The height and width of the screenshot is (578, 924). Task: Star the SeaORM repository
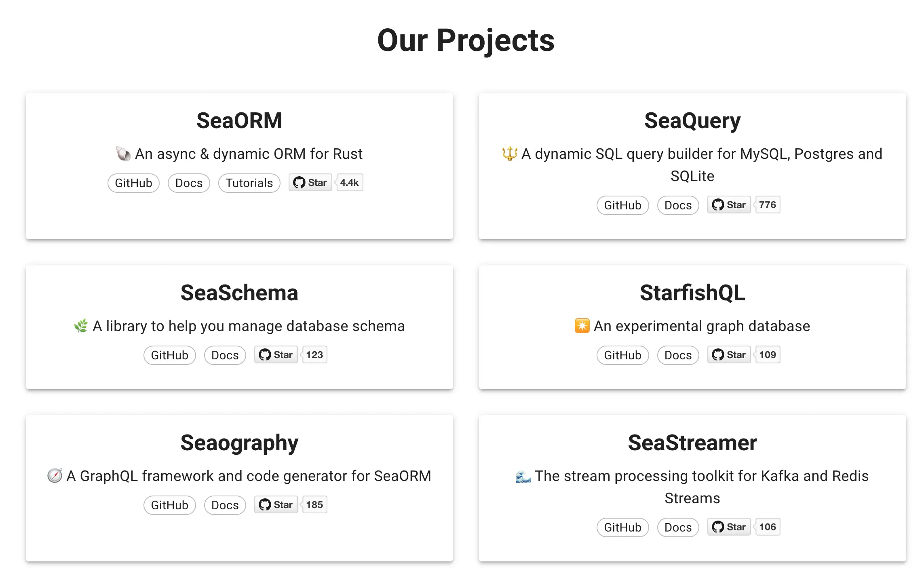(x=310, y=182)
